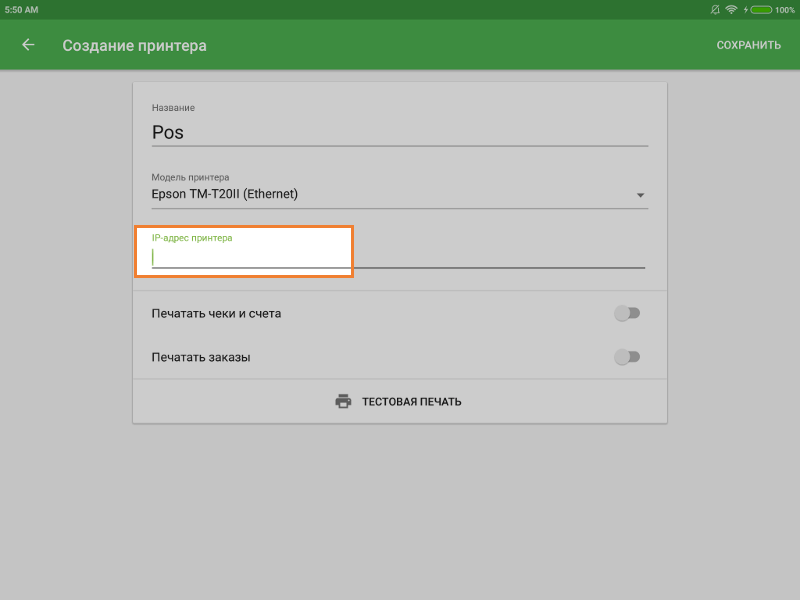Expand the Epson TM-T20II selection list
The image size is (800, 600).
(x=400, y=194)
